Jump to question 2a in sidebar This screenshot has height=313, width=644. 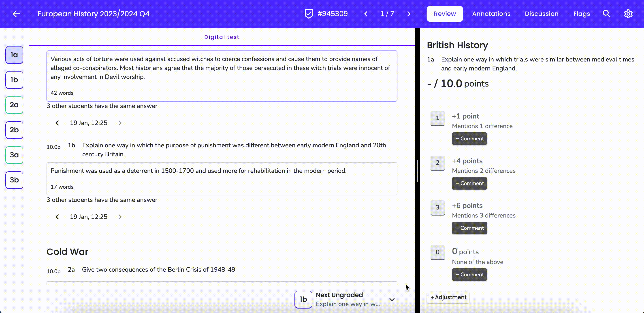tap(14, 105)
